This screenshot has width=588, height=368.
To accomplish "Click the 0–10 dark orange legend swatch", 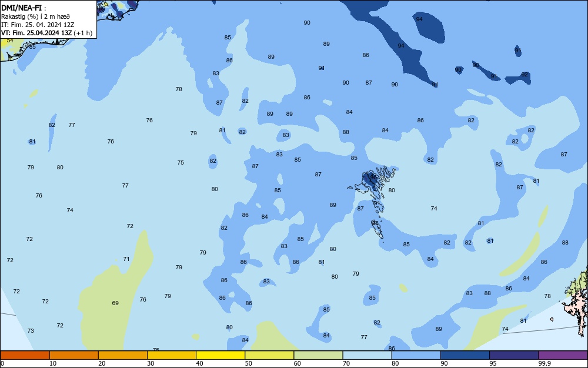I will 25,355.
